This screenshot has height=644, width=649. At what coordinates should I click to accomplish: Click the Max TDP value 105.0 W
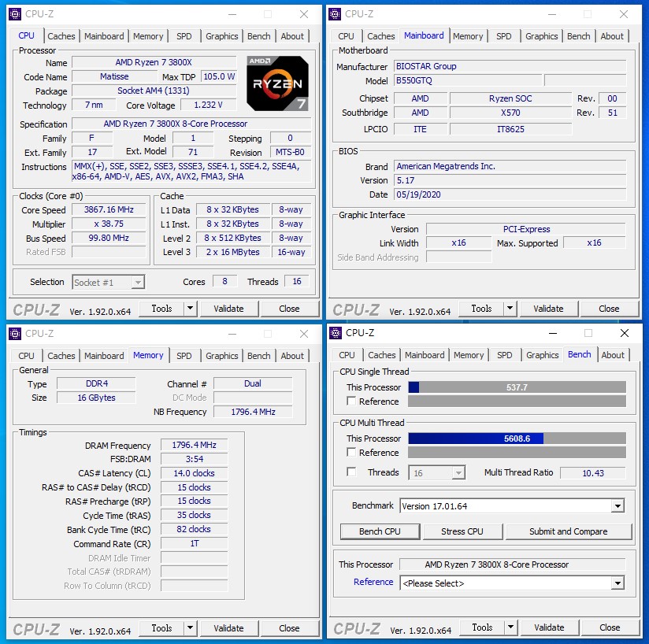219,76
